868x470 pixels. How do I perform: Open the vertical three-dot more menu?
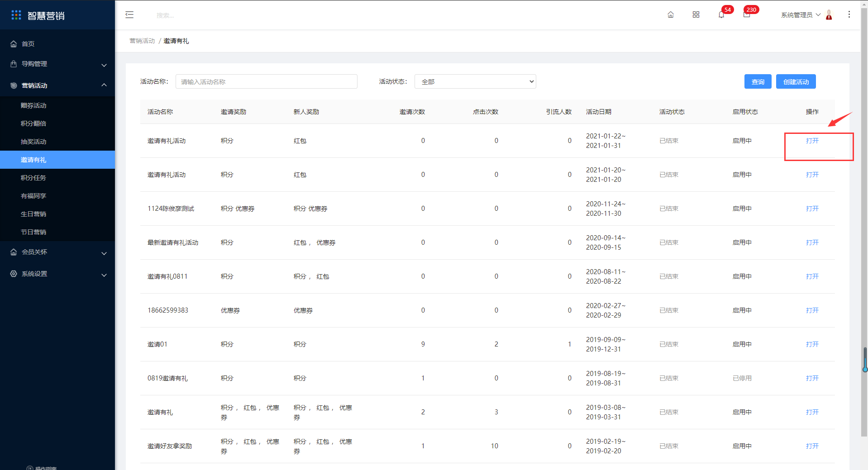[x=849, y=14]
